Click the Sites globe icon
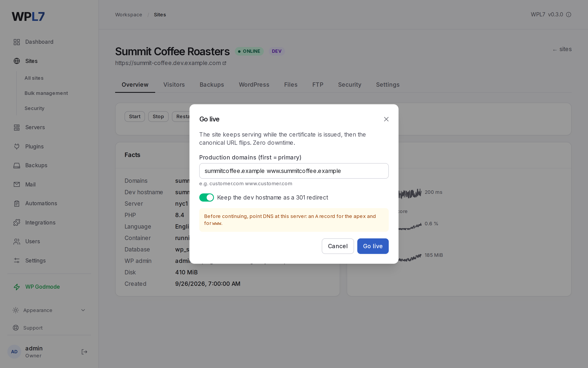This screenshot has height=368, width=588. coord(17,61)
